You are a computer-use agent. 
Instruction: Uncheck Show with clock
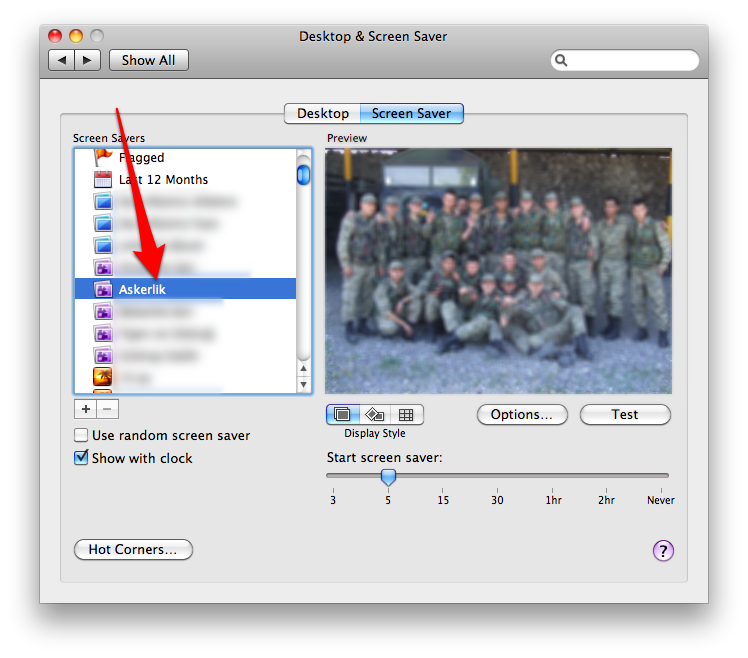[81, 458]
